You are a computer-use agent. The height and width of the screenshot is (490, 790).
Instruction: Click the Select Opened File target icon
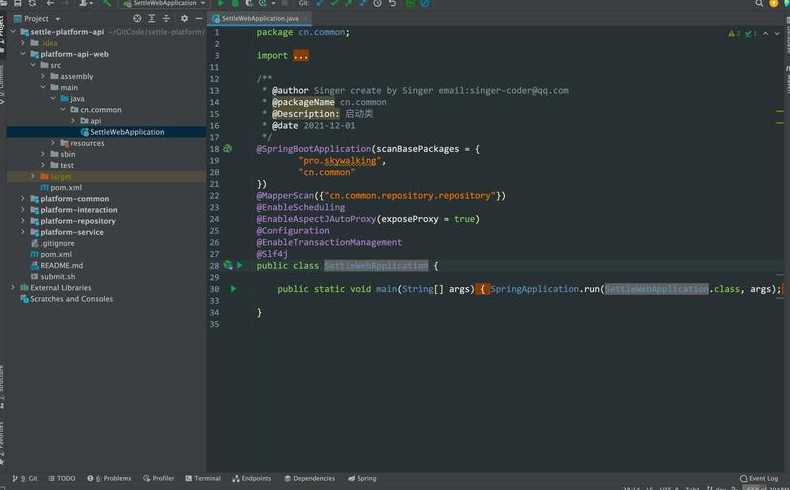137,19
